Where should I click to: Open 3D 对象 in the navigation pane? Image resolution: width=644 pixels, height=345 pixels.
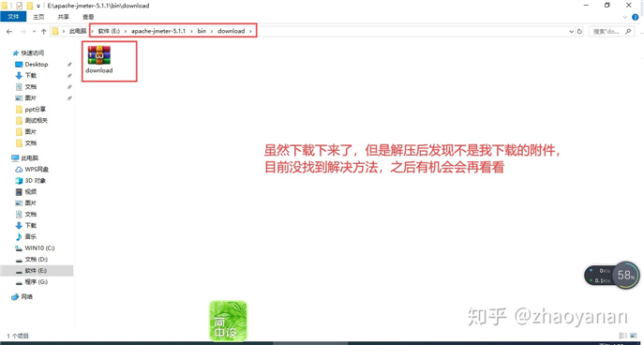tap(36, 180)
